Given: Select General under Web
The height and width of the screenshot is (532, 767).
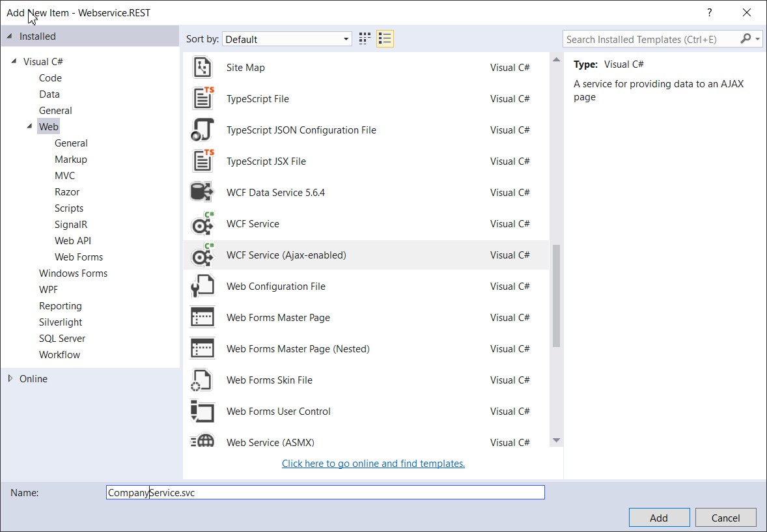Looking at the screenshot, I should point(71,143).
